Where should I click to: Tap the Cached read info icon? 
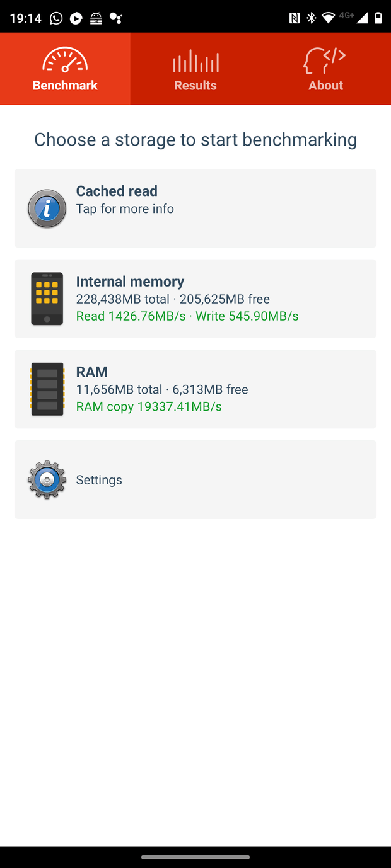pyautogui.click(x=47, y=208)
